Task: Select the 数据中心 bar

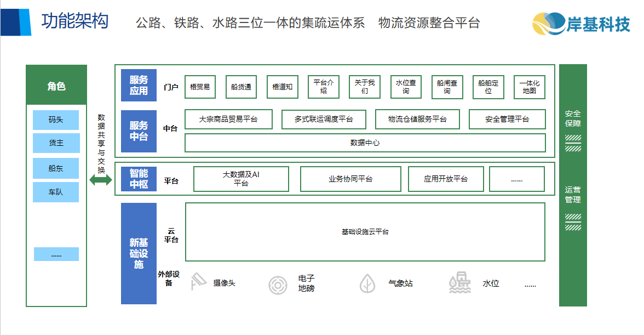Action: 365,143
